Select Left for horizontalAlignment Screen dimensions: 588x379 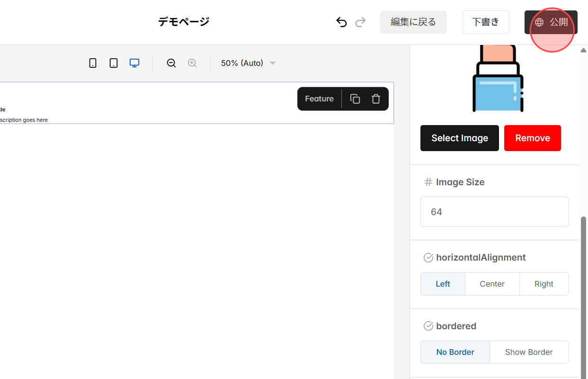point(442,284)
